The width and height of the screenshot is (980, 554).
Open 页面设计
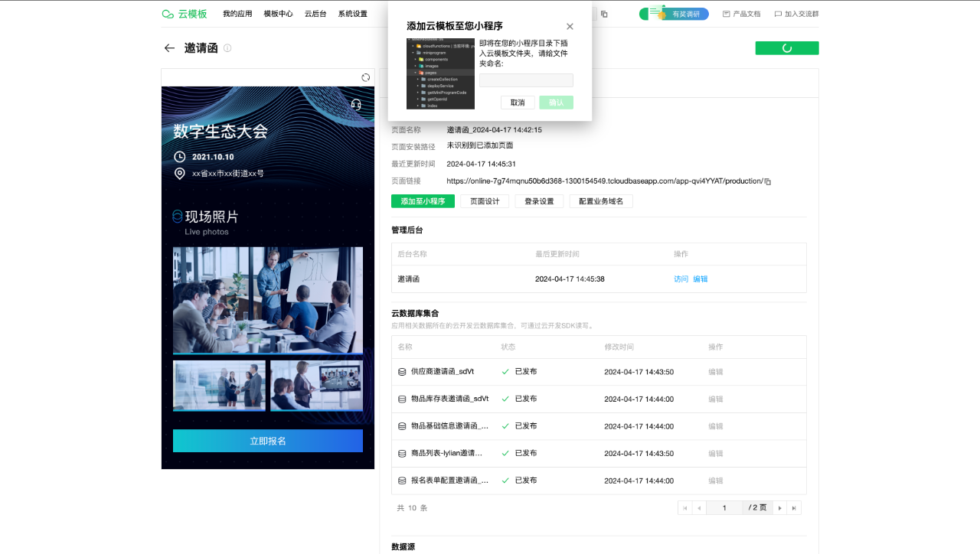coord(485,201)
